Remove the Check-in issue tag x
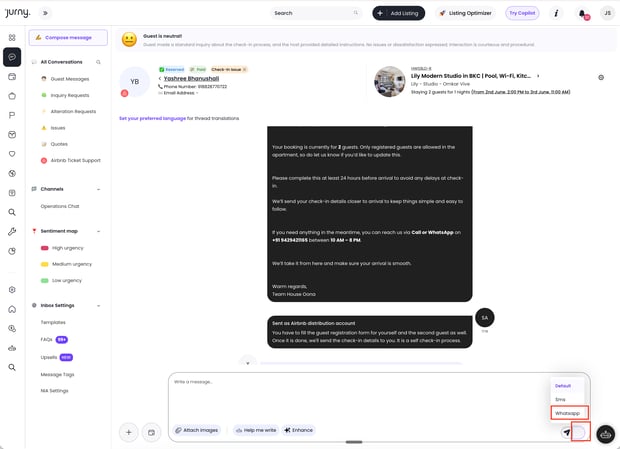The image size is (620, 449). [x=244, y=69]
